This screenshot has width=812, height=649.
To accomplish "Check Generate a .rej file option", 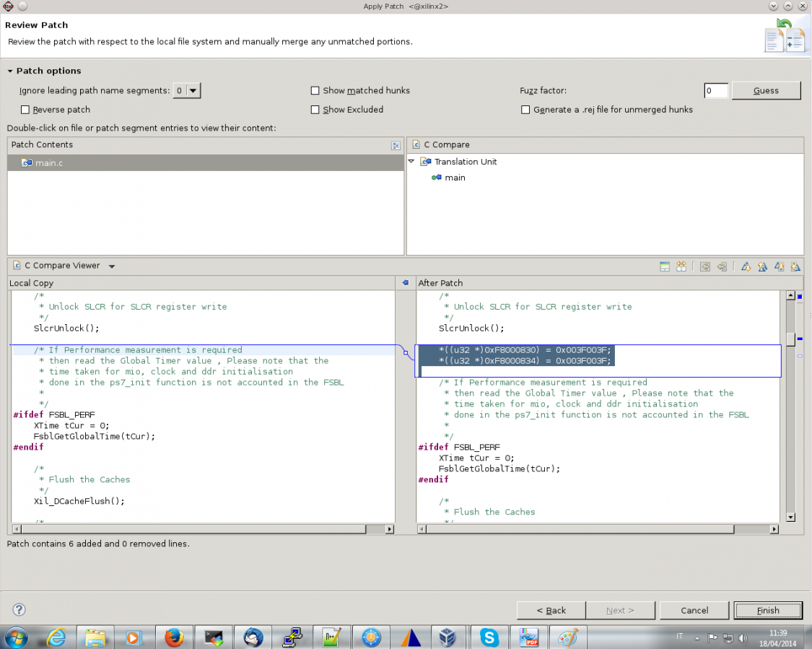I will 525,110.
